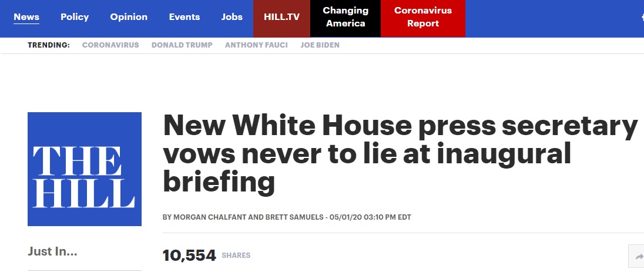
Task: Open the Coronavirus Report tab
Action: tap(422, 17)
